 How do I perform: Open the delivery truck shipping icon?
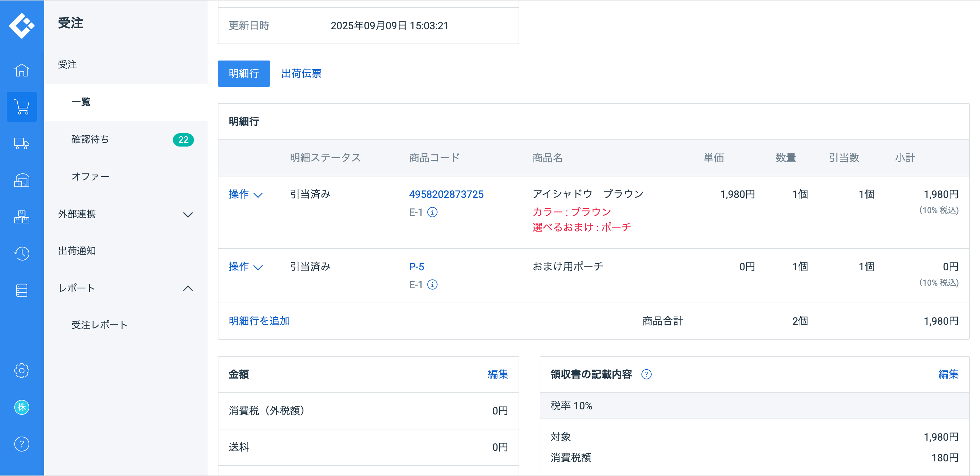[x=22, y=144]
